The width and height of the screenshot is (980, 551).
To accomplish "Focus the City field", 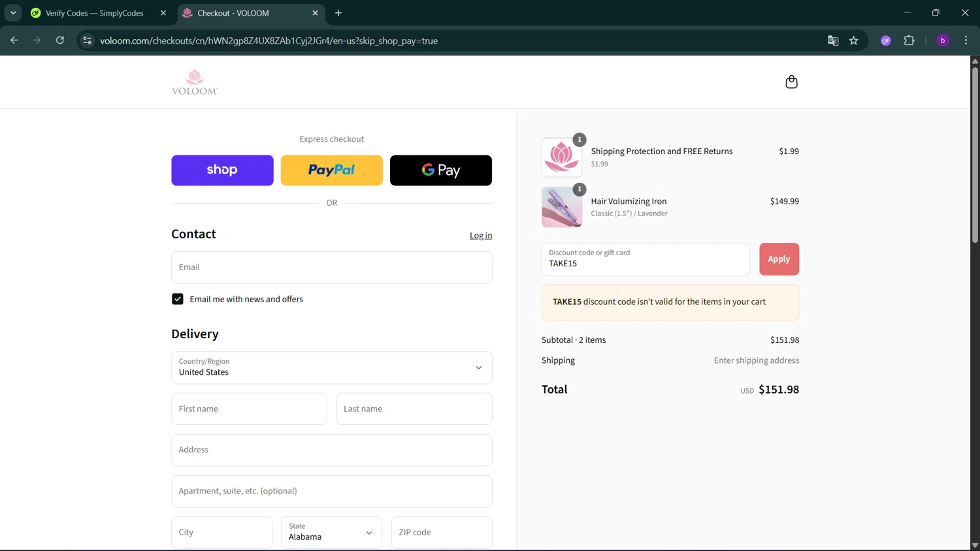I will click(x=222, y=532).
